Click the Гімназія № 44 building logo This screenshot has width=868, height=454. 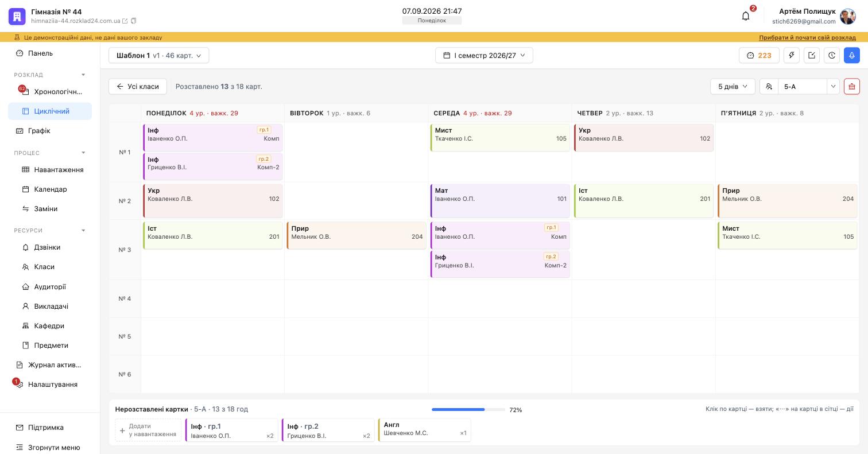coord(17,17)
